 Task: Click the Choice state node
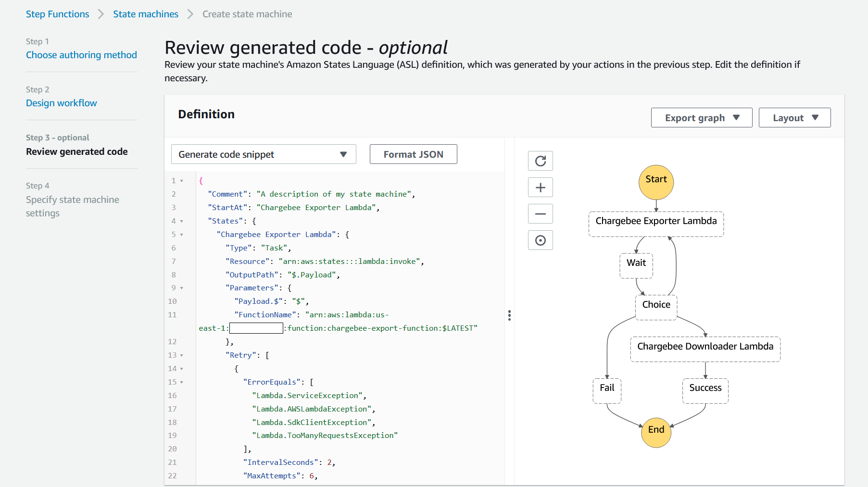(x=656, y=308)
